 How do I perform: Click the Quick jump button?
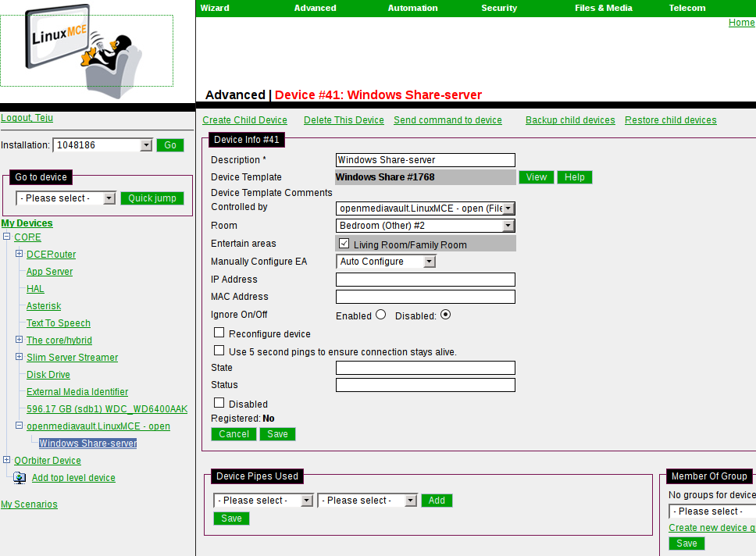click(x=152, y=198)
